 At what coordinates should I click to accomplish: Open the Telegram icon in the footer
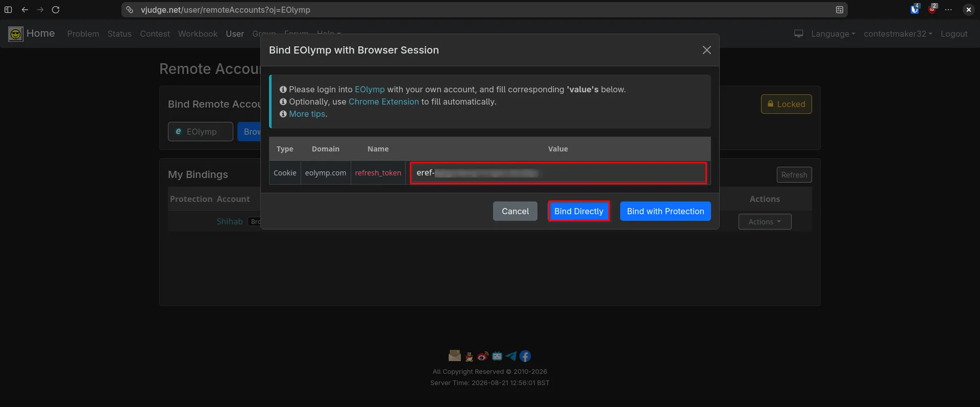point(511,356)
